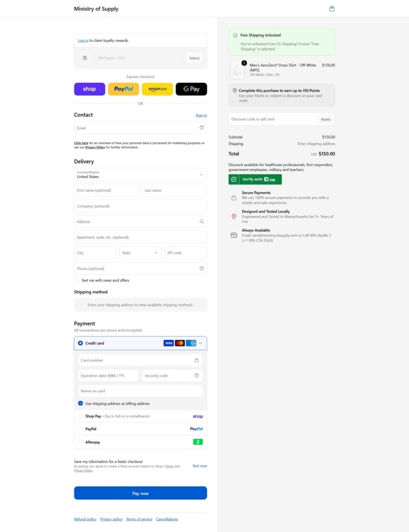This screenshot has width=409, height=532.
Task: Click the gift icon beside earn 150 Points
Action: (235, 90)
